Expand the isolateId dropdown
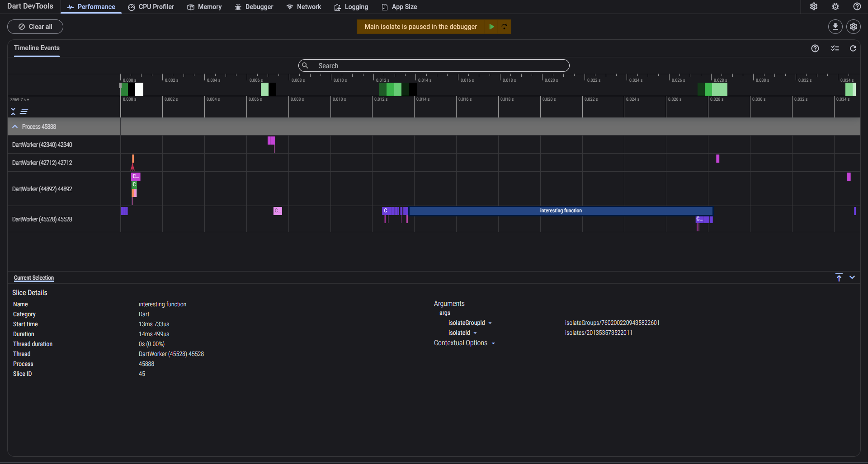 [x=475, y=333]
